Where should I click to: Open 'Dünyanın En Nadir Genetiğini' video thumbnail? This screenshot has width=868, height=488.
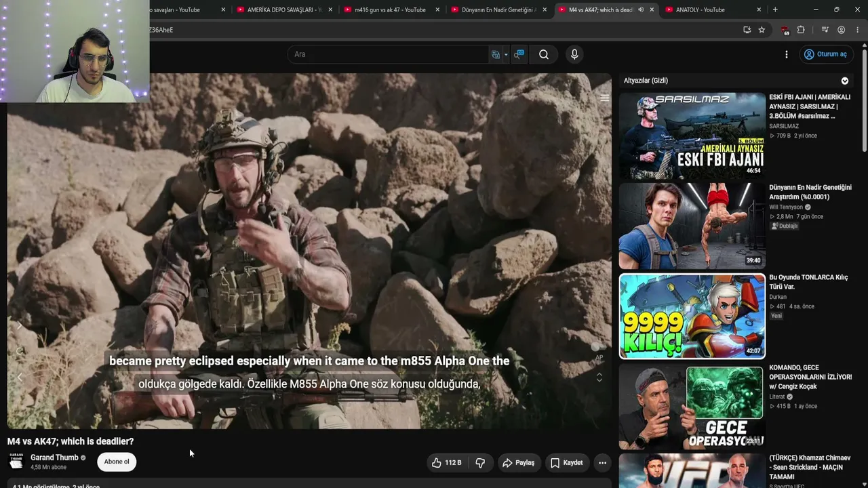coord(692,226)
